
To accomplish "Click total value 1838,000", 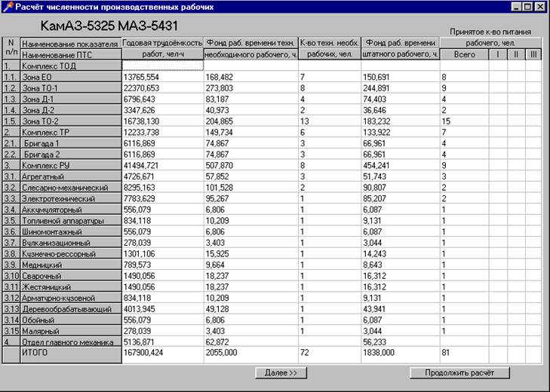I will click(379, 352).
